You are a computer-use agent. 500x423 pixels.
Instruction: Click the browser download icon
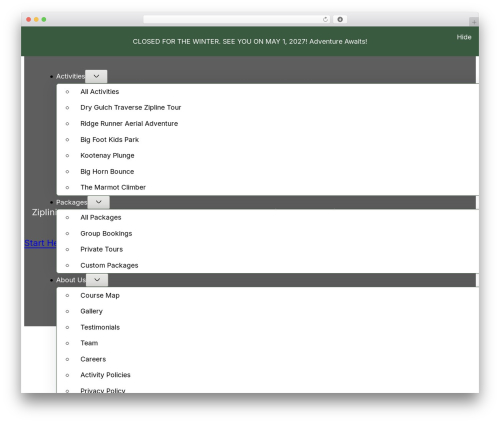tap(340, 19)
